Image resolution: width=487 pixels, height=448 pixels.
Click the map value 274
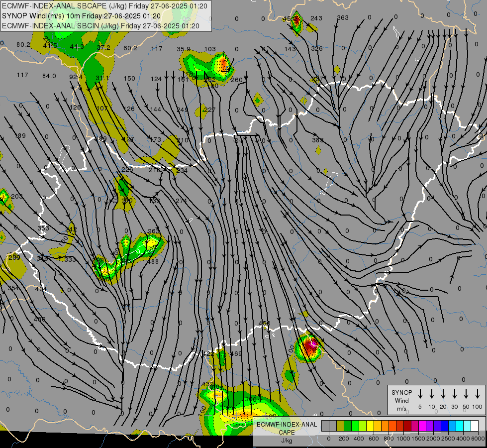point(182,201)
